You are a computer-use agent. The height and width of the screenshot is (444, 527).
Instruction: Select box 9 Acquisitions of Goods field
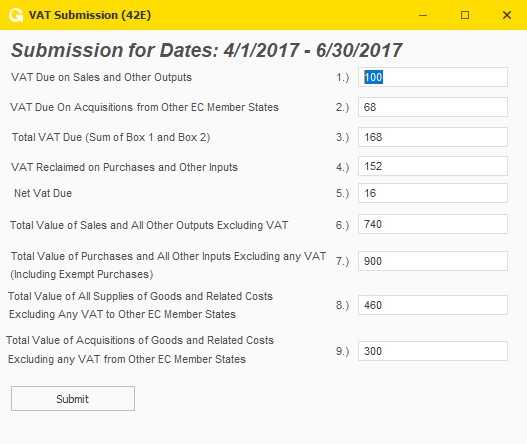pos(433,351)
